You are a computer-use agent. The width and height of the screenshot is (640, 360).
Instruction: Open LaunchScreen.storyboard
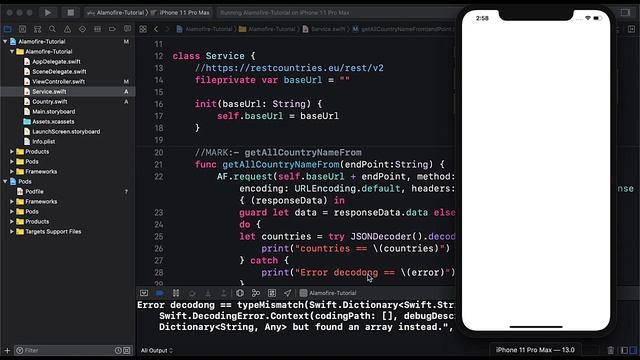[x=66, y=131]
